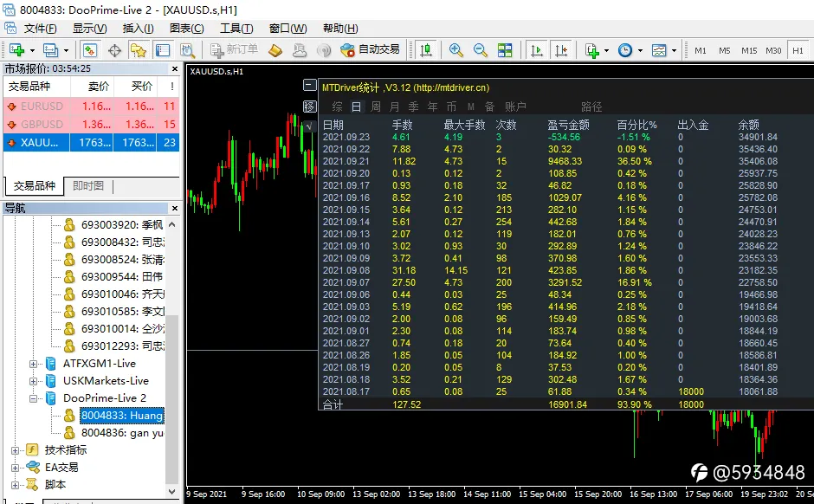Screen dimensions: 814x504
Task: Open the 窗口(W) menu
Action: coord(287,29)
